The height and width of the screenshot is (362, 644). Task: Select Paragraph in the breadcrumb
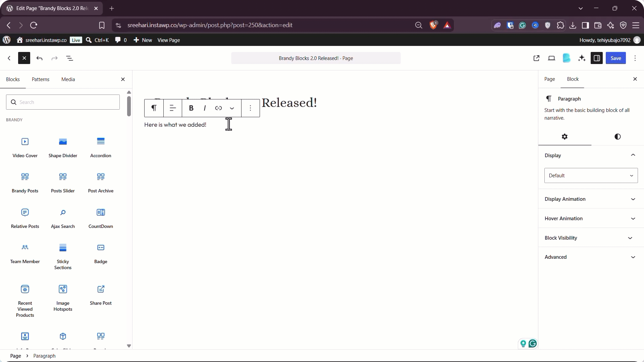click(x=44, y=356)
